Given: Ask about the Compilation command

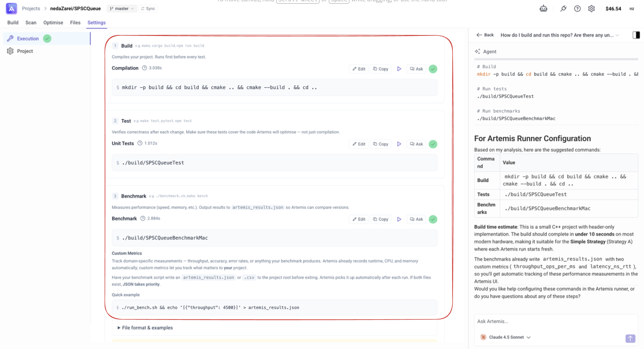Looking at the screenshot, I should pyautogui.click(x=416, y=69).
